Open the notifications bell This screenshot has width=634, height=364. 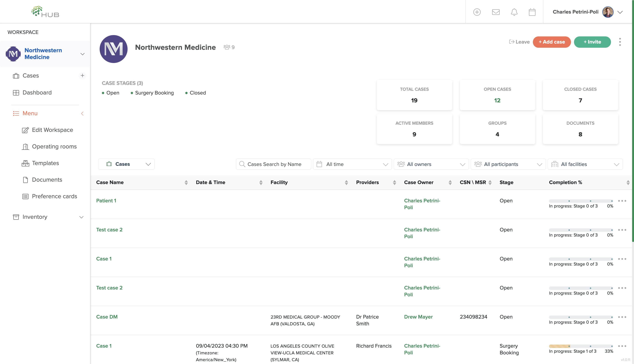point(514,12)
